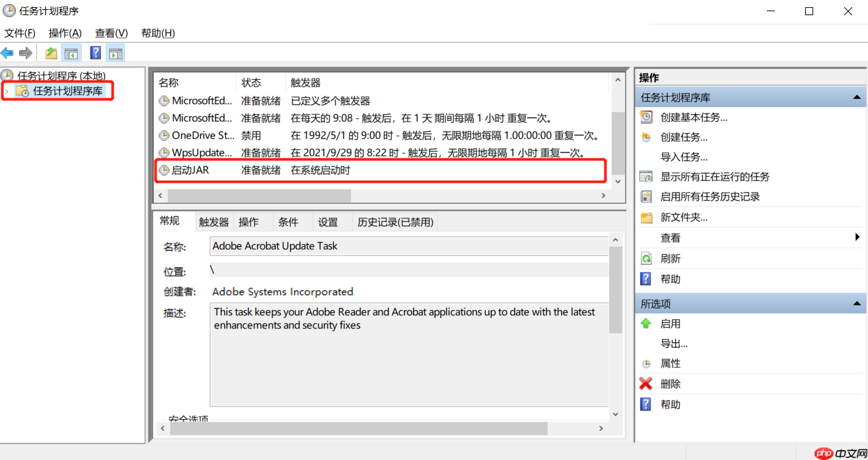
Task: Click the clock icon of OneDrive St... task
Action: click(164, 136)
